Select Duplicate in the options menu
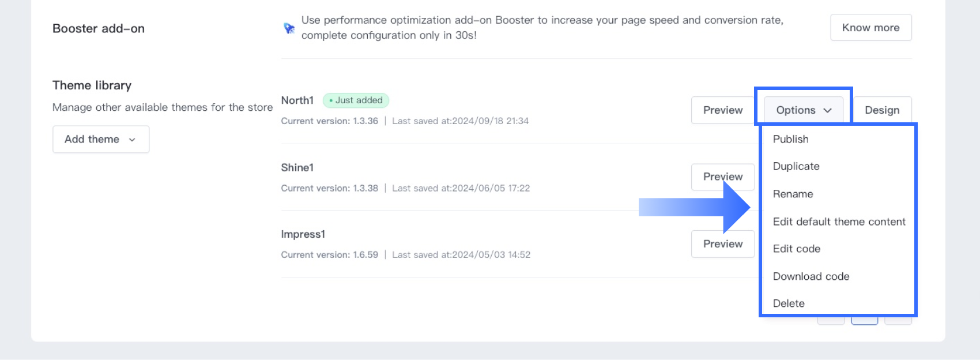The image size is (980, 360). (796, 166)
